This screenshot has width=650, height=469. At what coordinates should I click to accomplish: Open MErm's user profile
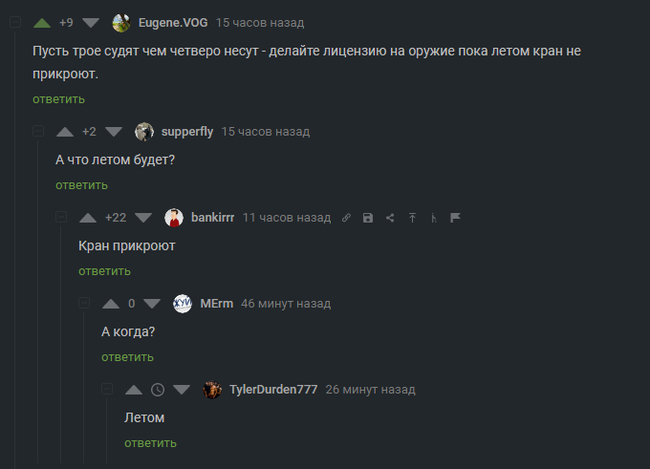(217, 304)
